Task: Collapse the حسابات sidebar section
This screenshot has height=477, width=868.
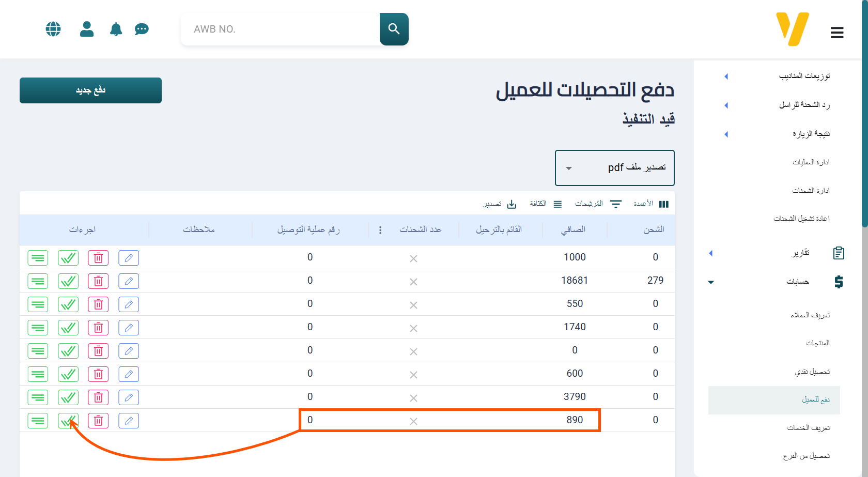Action: click(x=798, y=282)
